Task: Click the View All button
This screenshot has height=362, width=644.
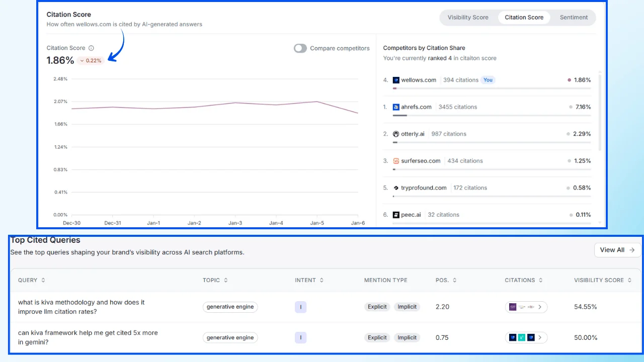Action: click(x=617, y=250)
